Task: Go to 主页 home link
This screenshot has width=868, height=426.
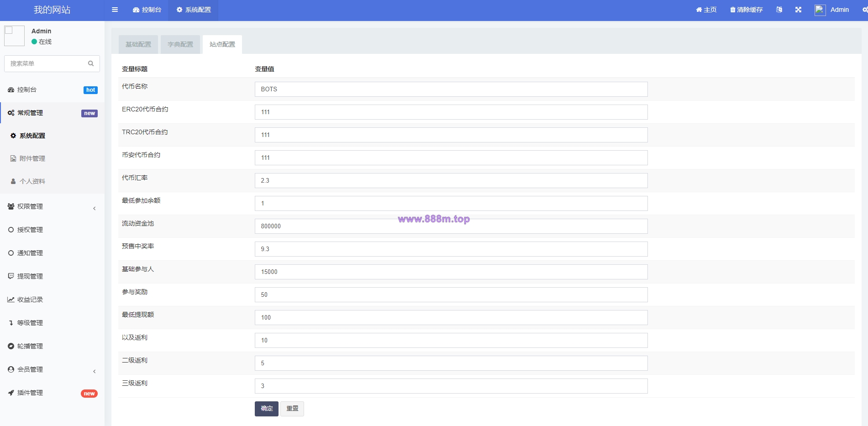Action: 706,10
